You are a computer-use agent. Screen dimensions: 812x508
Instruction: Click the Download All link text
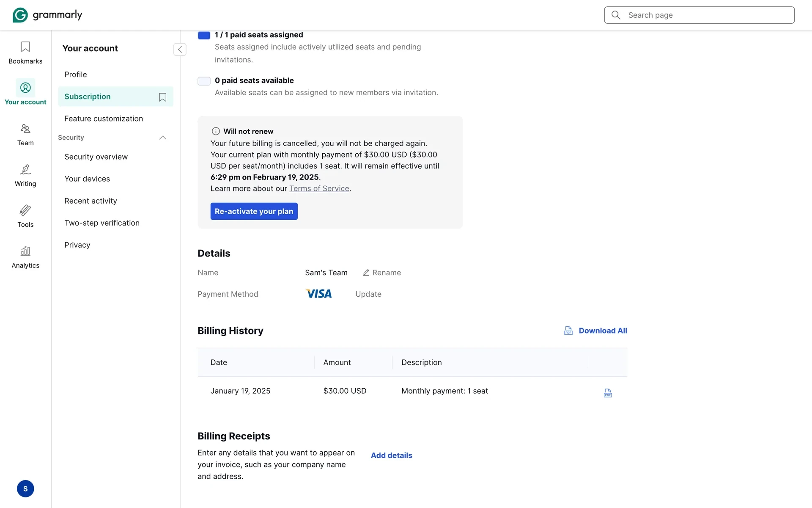(x=603, y=331)
